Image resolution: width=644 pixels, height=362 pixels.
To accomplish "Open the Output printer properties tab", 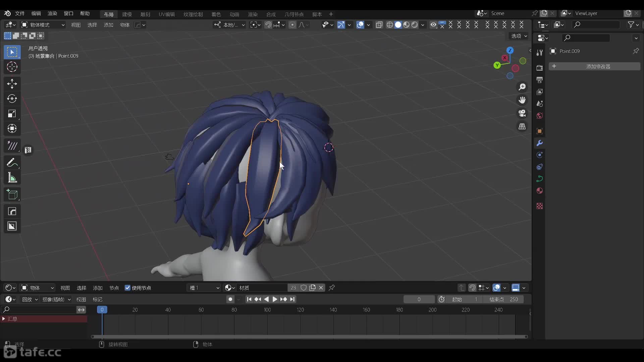I will (539, 80).
